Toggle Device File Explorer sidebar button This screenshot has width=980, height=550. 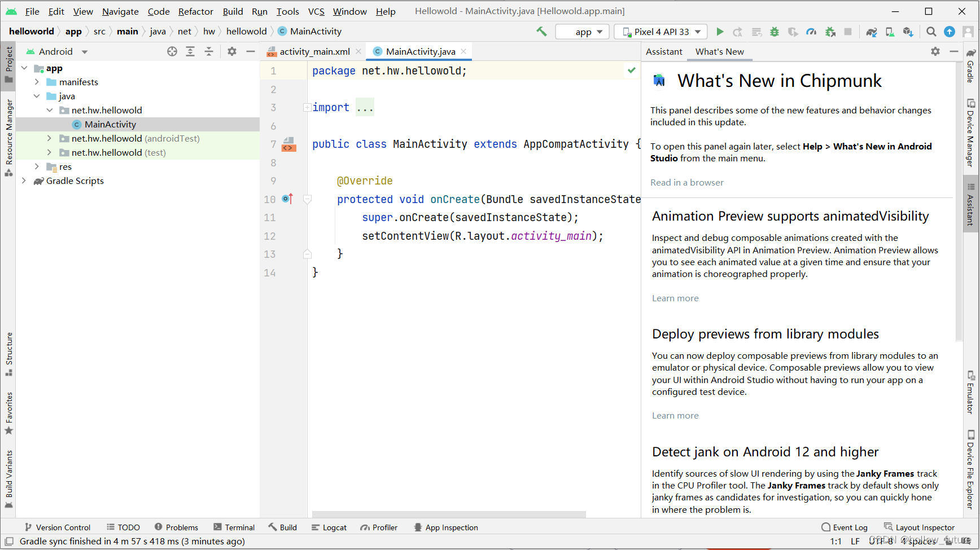971,470
